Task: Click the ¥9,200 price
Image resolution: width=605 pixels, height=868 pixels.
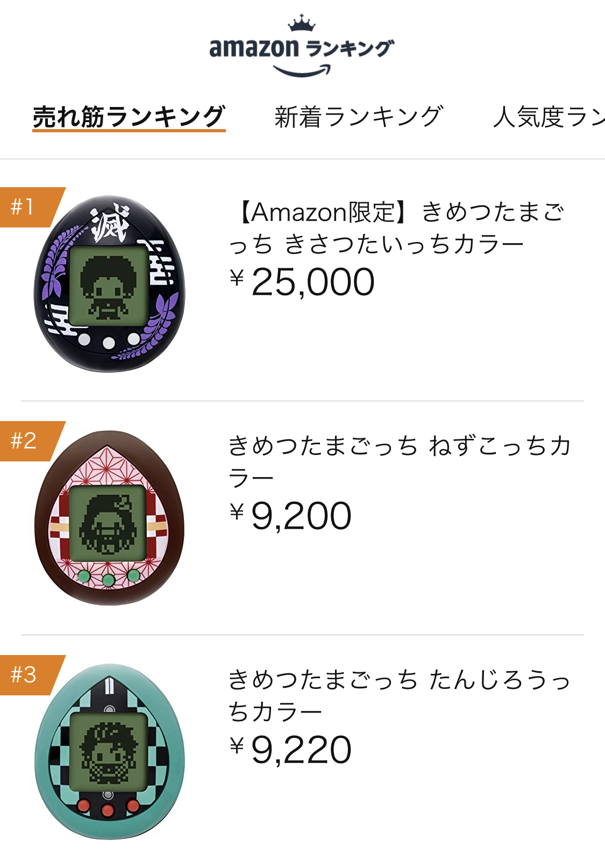Action: click(x=290, y=516)
